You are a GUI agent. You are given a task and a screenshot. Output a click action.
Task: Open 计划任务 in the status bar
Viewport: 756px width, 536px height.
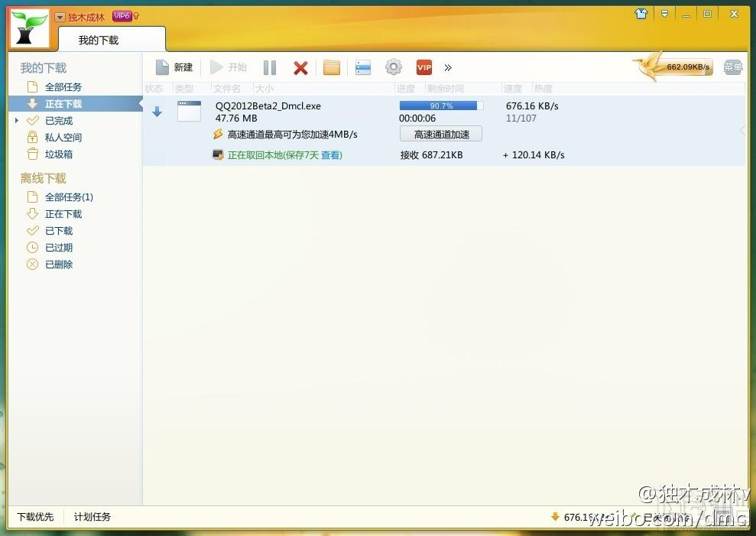pyautogui.click(x=92, y=517)
